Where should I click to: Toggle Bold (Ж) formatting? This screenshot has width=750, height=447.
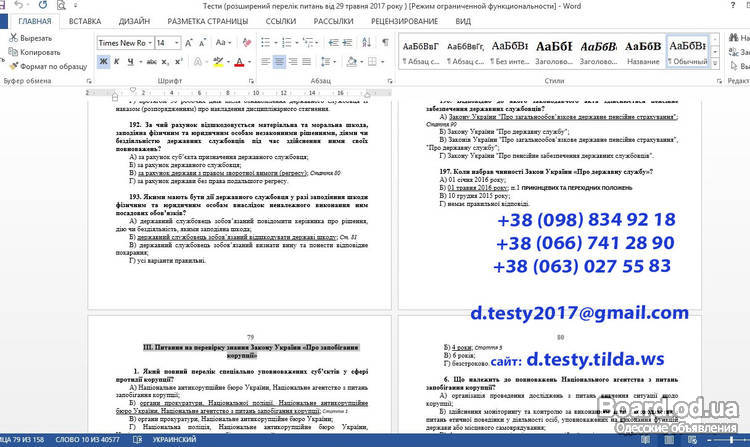point(103,62)
